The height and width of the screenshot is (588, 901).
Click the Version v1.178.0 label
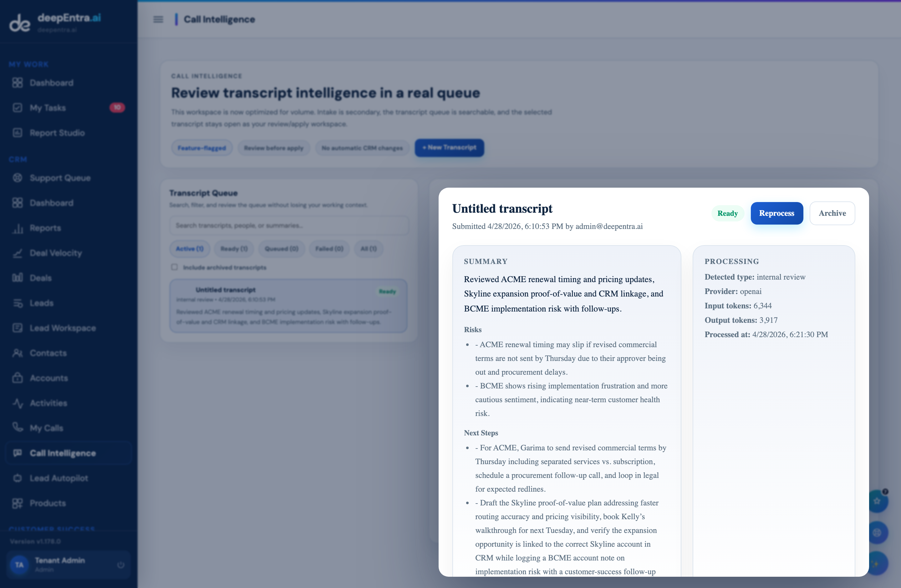pos(35,541)
